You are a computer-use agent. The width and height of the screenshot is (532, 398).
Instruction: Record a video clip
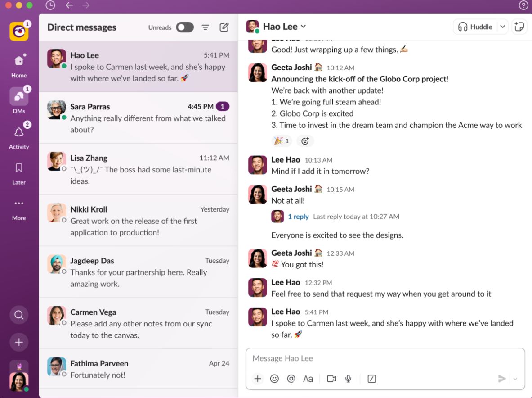point(331,379)
